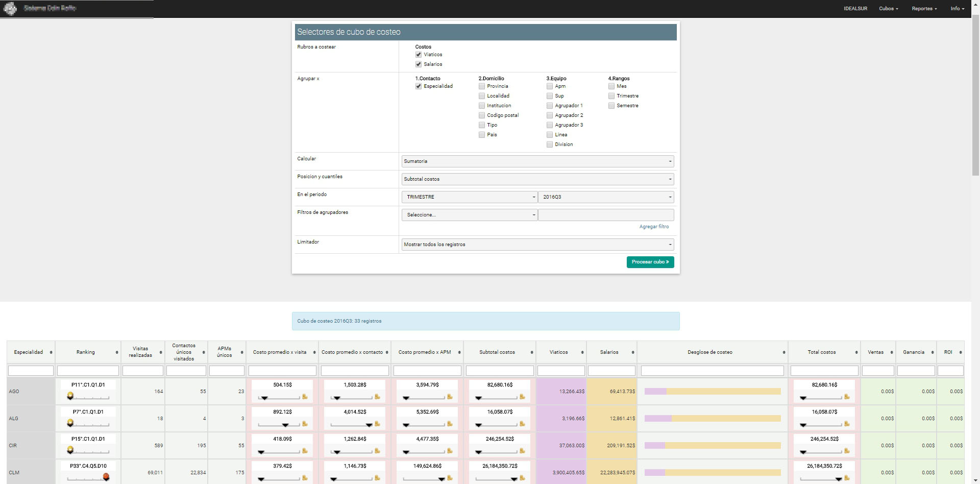Open the IDEALSUR menu item

pos(855,9)
